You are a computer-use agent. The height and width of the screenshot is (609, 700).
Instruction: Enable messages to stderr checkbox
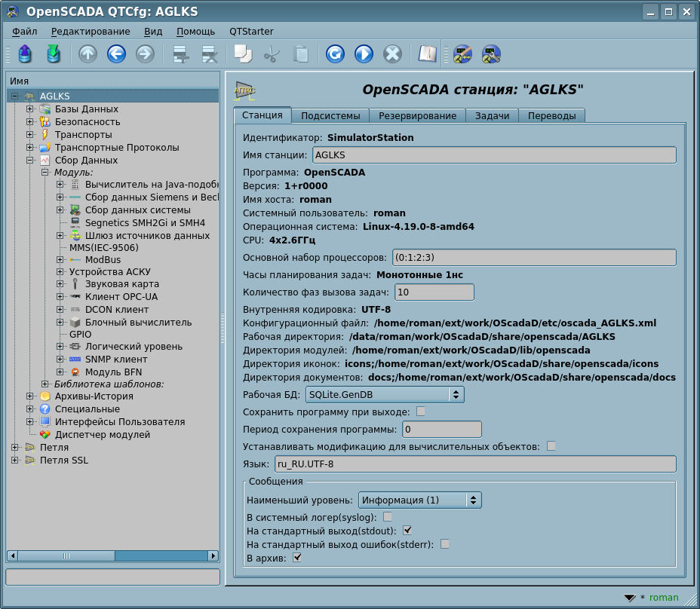click(444, 544)
